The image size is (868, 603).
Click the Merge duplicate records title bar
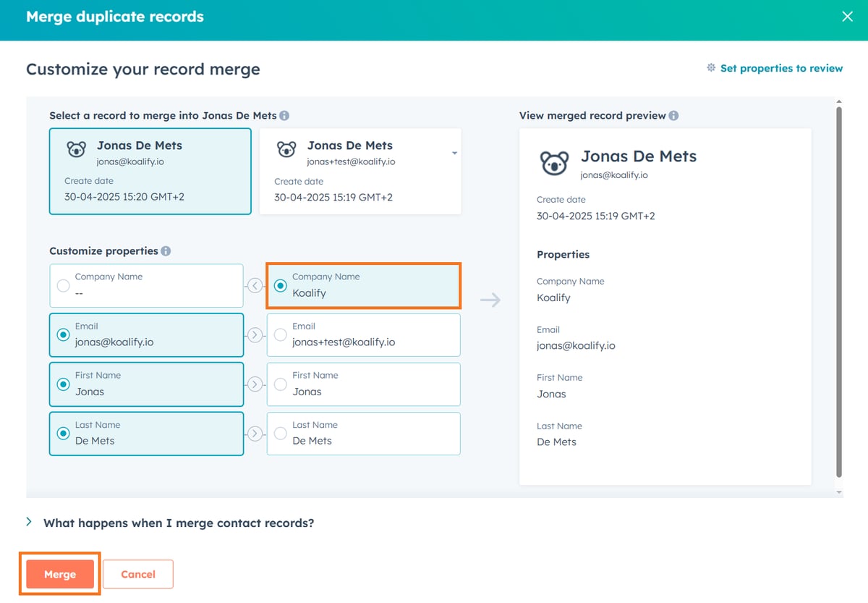pos(115,16)
